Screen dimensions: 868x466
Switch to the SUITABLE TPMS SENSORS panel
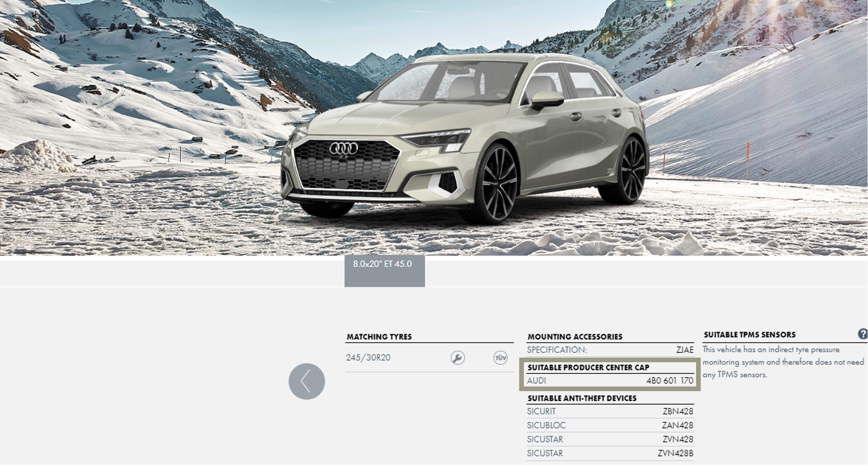749,334
